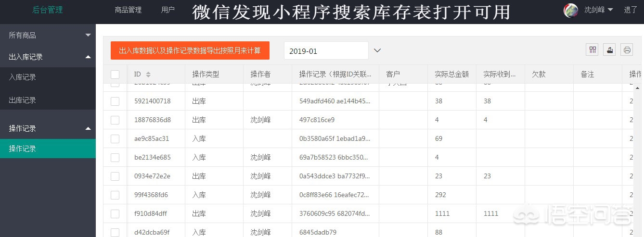Check the row with ID 18876836d8
Viewport: 644px width, 237px height.
(115, 120)
